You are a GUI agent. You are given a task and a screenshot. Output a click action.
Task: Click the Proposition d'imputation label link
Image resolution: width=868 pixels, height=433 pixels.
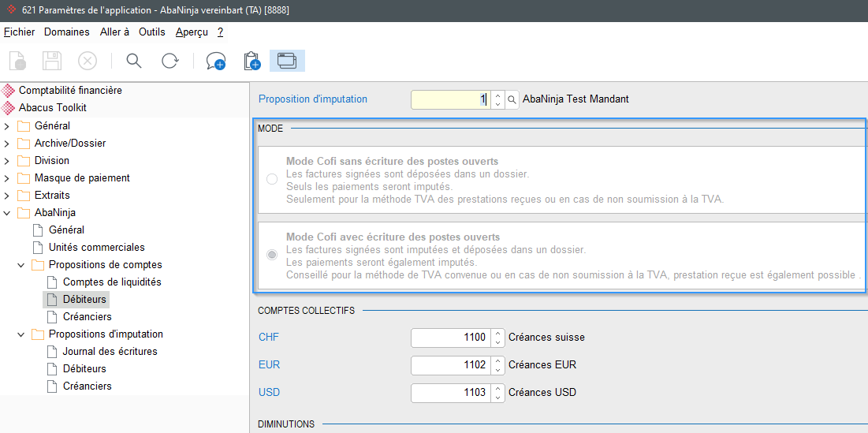point(313,99)
